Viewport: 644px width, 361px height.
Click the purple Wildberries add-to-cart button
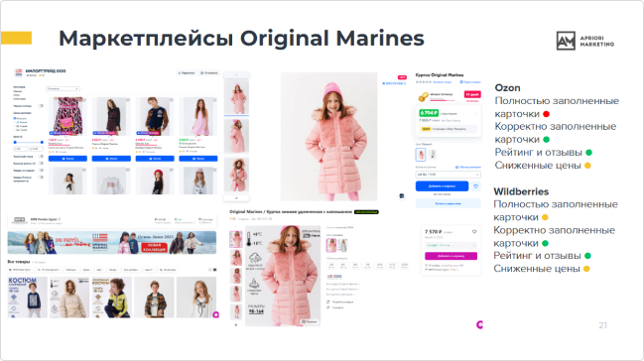[x=451, y=256]
